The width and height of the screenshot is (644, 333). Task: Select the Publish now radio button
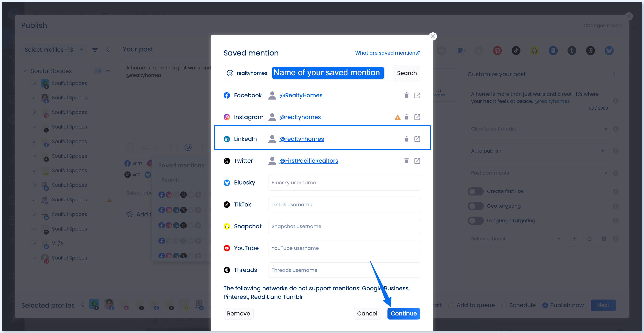(545, 305)
